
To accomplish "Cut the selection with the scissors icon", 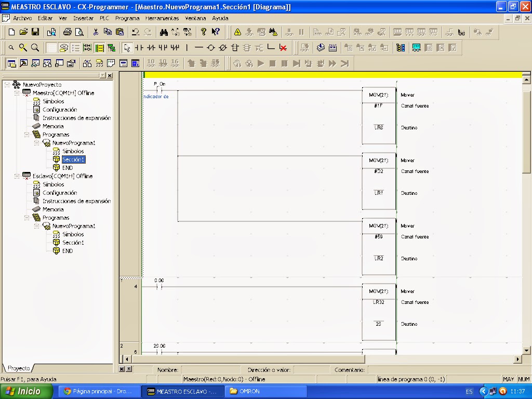I will pyautogui.click(x=96, y=32).
